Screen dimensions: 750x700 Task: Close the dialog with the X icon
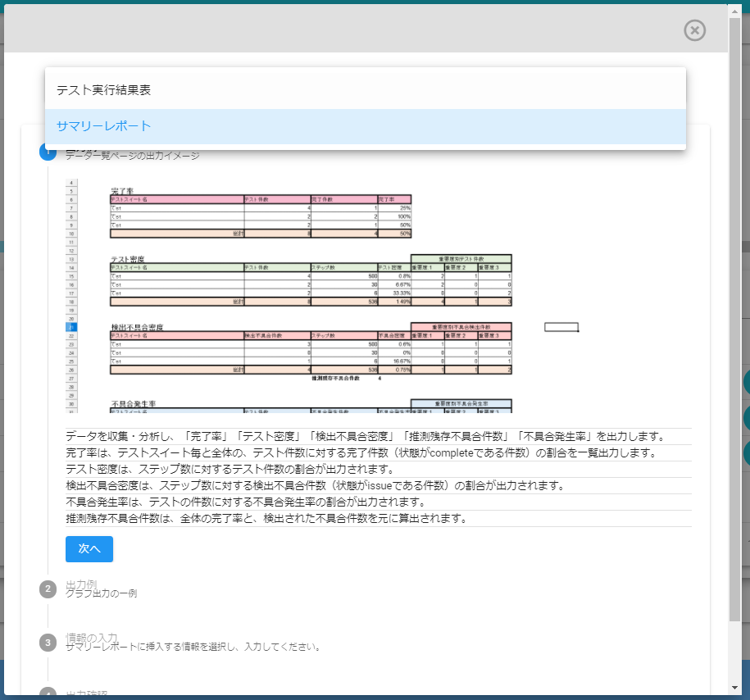pyautogui.click(x=694, y=30)
